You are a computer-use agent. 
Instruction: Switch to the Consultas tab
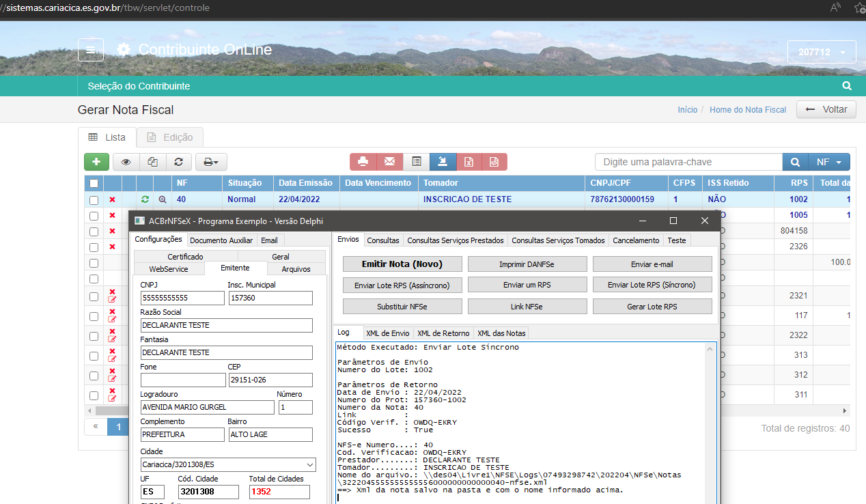tap(383, 240)
